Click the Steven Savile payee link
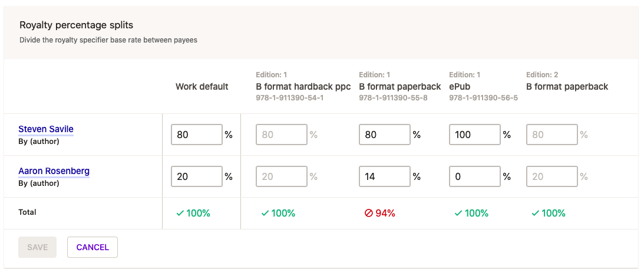This screenshot has width=644, height=272. [46, 129]
